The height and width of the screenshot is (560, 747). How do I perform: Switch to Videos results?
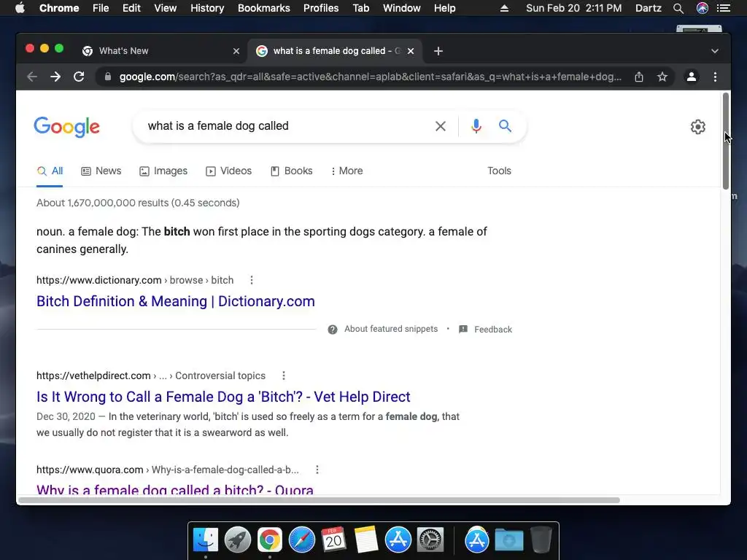(x=228, y=171)
